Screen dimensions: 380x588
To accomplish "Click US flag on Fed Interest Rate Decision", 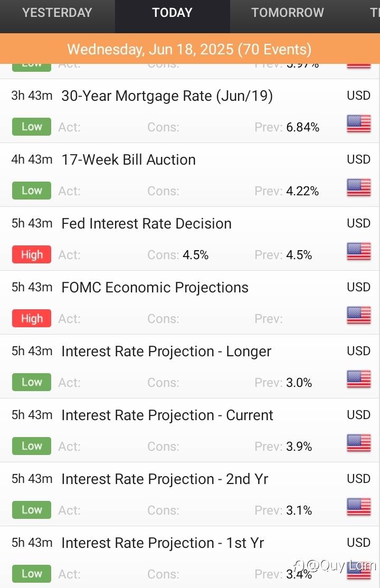I will pos(359,252).
